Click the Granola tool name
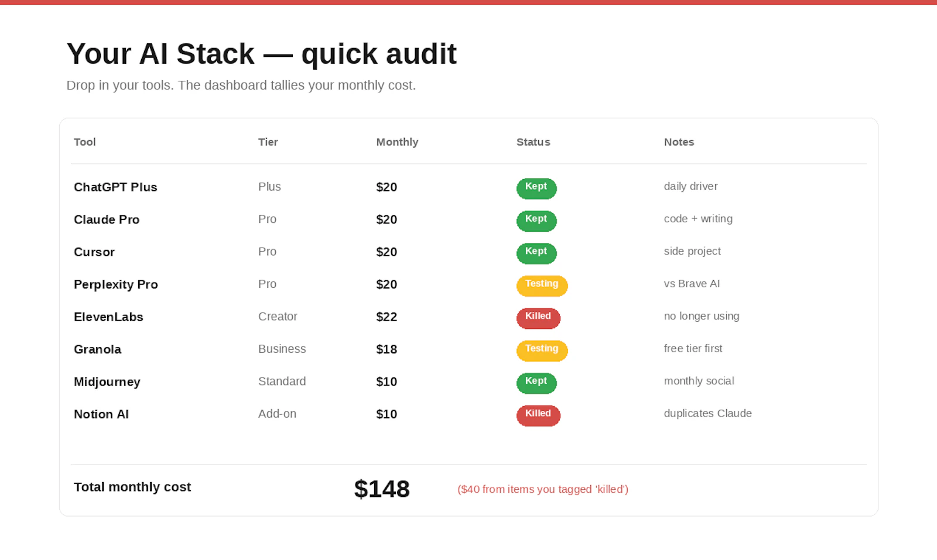This screenshot has width=937, height=560. point(97,349)
